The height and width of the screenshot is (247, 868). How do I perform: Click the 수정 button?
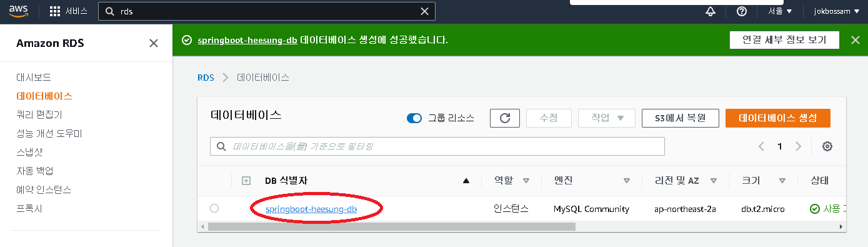point(548,118)
